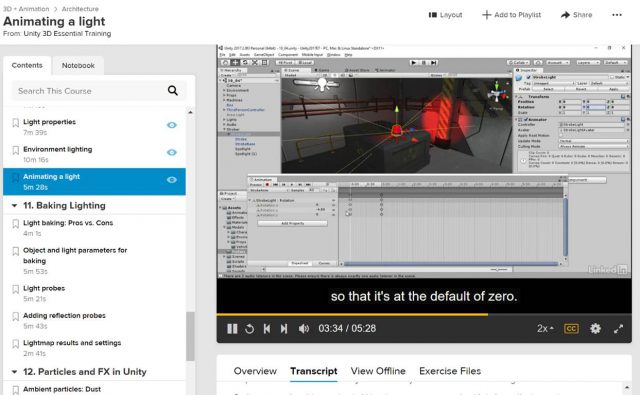Screen dimensions: 640x395
Task: Click Add to Playlist
Action: pos(511,15)
